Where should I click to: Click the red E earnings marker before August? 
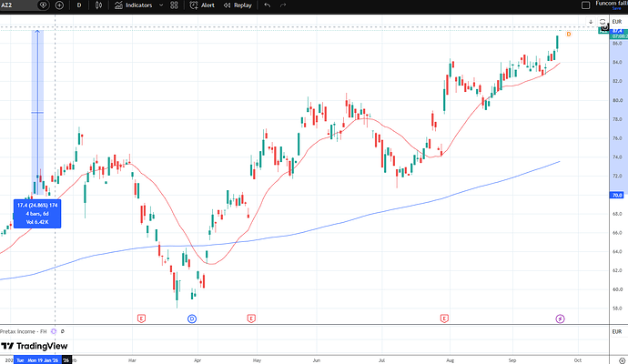tap(444, 318)
